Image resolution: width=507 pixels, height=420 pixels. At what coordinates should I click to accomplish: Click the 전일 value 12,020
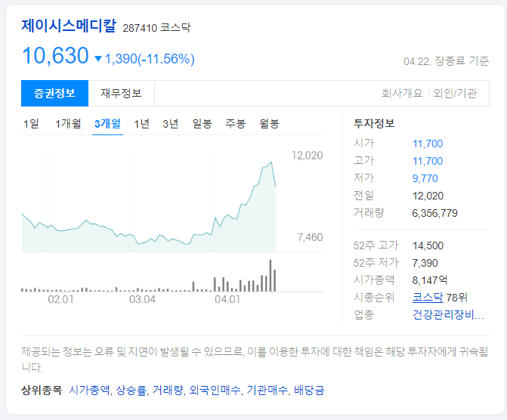click(428, 196)
